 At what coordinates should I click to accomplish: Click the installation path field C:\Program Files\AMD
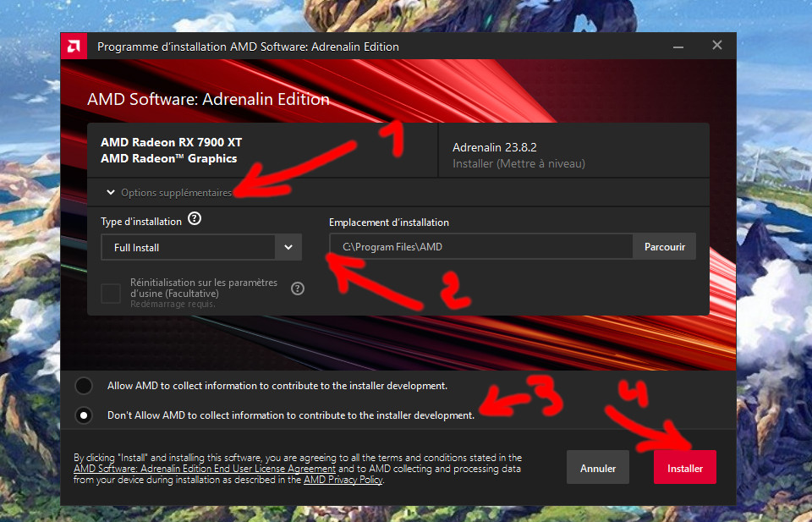(x=480, y=247)
